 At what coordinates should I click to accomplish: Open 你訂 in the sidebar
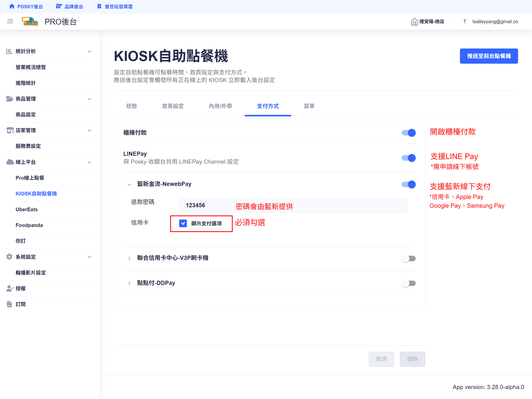20,241
